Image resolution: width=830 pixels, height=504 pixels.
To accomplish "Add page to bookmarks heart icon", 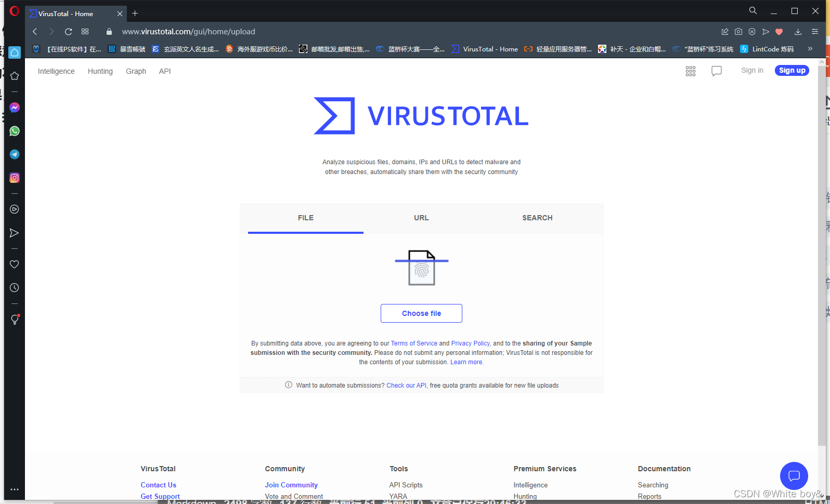I will 779,32.
